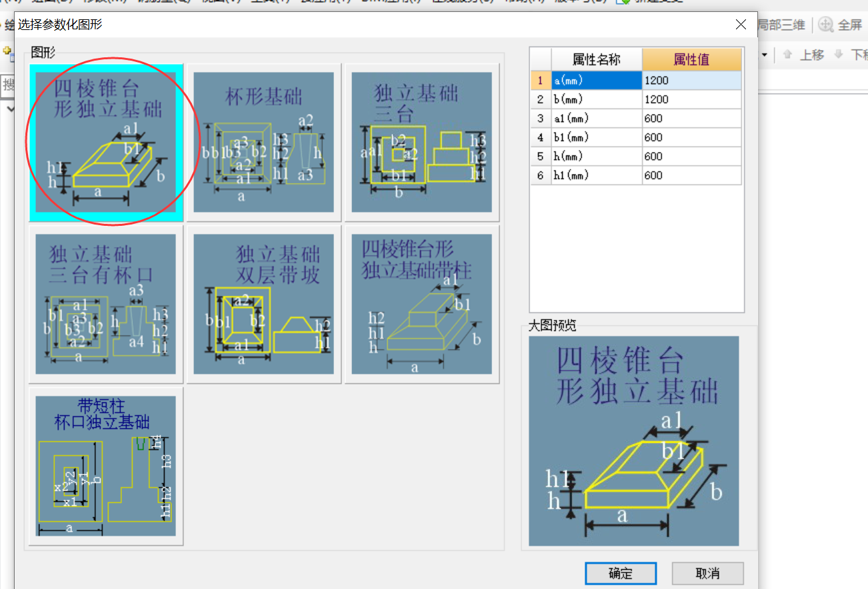Click 局部三维 in the main window toolbar
This screenshot has width=868, height=589.
(781, 25)
